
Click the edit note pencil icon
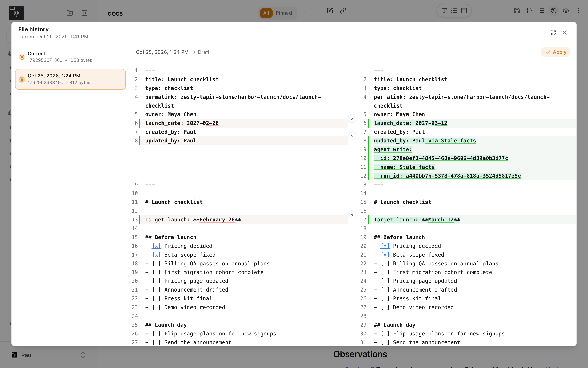[330, 10]
